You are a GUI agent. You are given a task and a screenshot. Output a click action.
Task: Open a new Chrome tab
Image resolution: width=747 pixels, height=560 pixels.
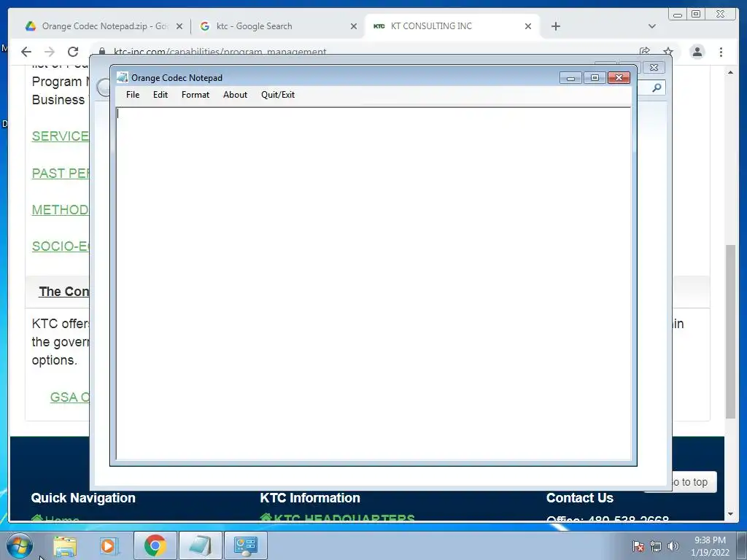pyautogui.click(x=555, y=26)
